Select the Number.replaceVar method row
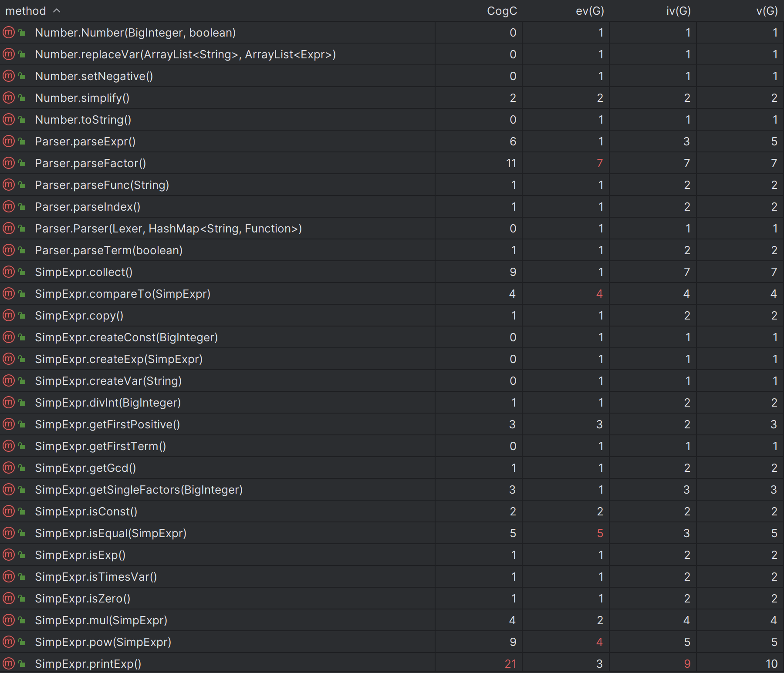The image size is (784, 673). (x=392, y=54)
